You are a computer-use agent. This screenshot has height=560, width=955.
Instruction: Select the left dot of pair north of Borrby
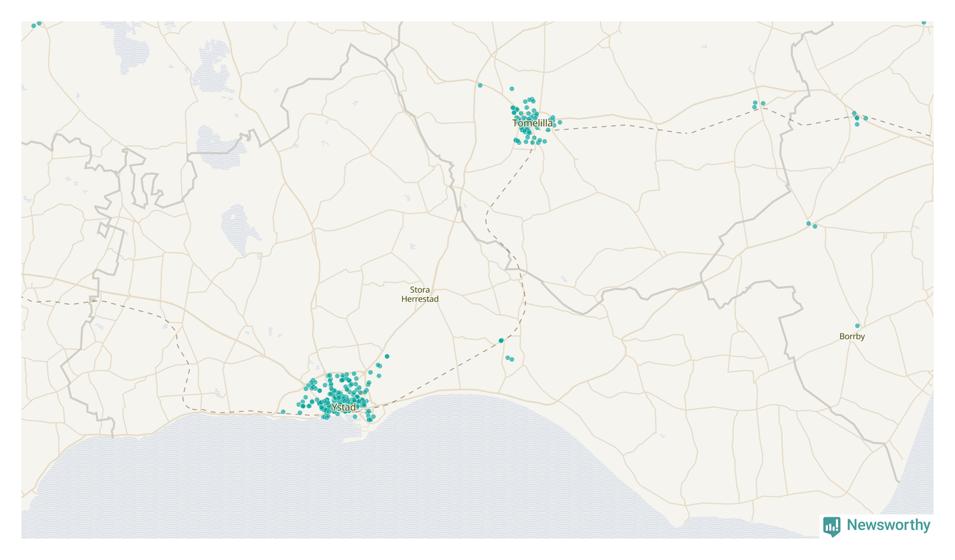click(x=808, y=224)
